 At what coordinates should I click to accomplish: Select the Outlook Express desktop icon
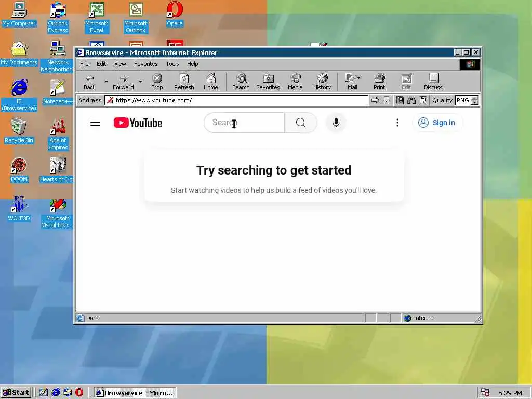point(58,18)
